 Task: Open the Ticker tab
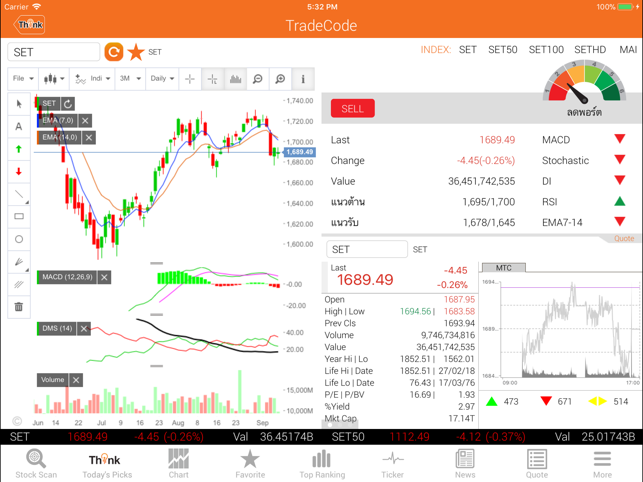point(393,464)
